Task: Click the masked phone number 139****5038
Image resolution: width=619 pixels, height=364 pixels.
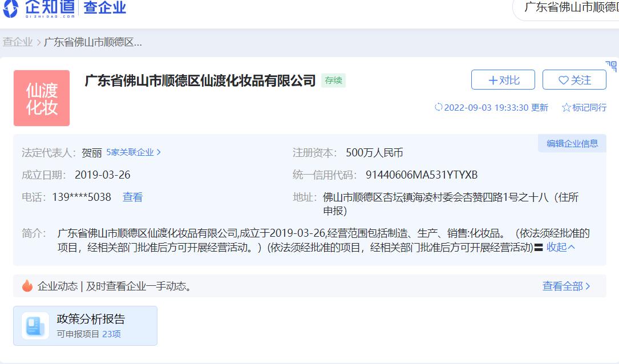Action: 82,197
